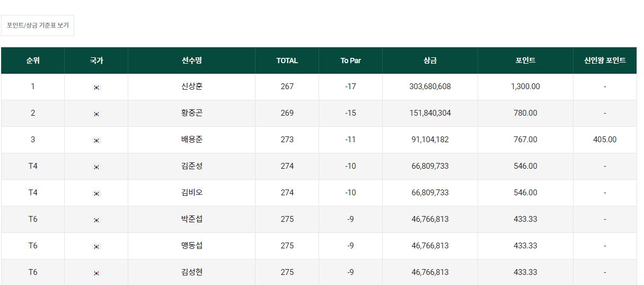Screen dimensions: 644x285
Task: Click the points value 767.00
Action: [526, 140]
